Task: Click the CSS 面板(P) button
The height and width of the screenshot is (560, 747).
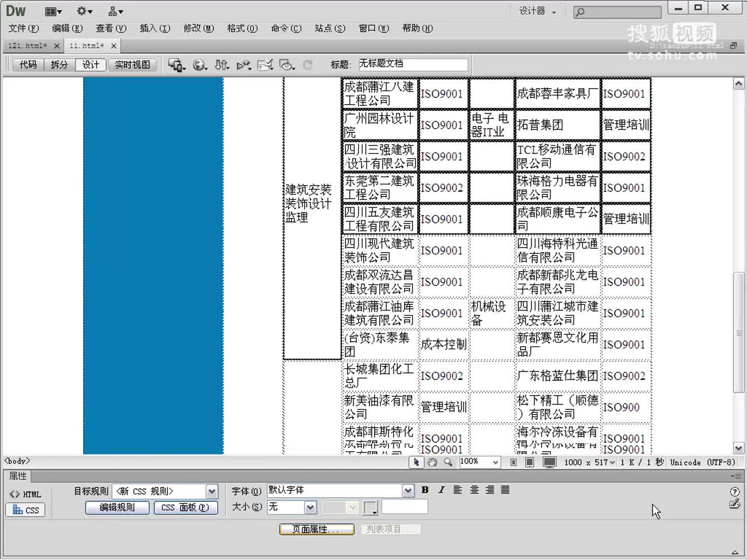Action: click(185, 508)
